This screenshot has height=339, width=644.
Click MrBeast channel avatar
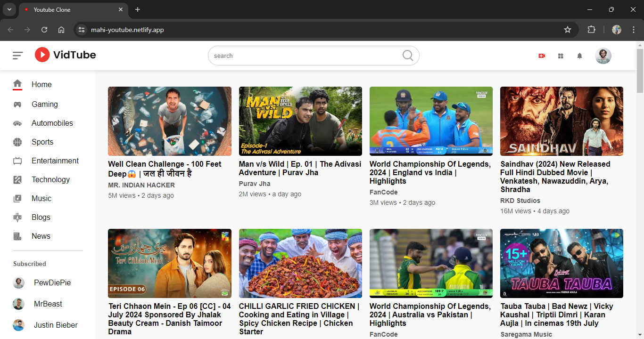tap(18, 304)
